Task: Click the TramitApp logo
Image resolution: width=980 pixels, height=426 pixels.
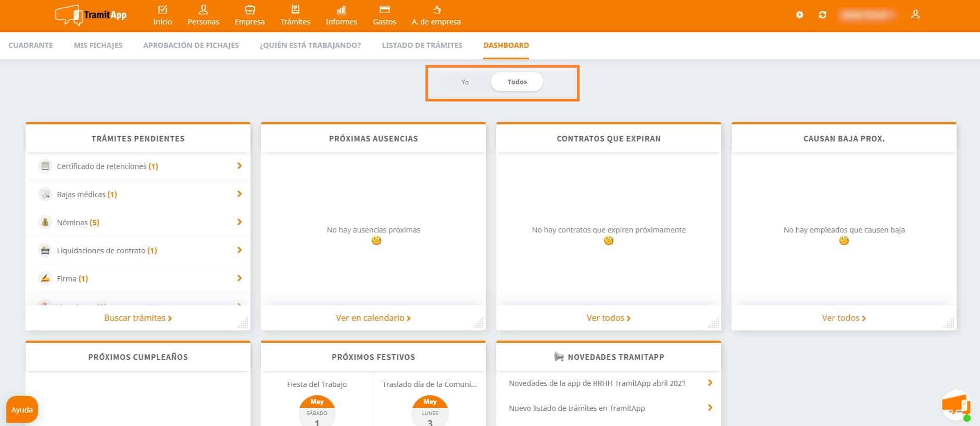Action: [91, 15]
